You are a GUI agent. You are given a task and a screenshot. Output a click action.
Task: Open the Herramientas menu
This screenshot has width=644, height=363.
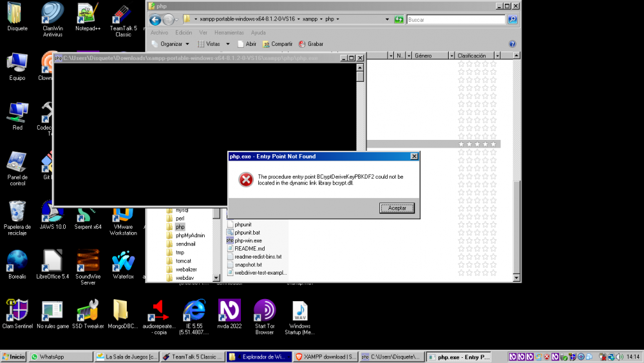(230, 32)
